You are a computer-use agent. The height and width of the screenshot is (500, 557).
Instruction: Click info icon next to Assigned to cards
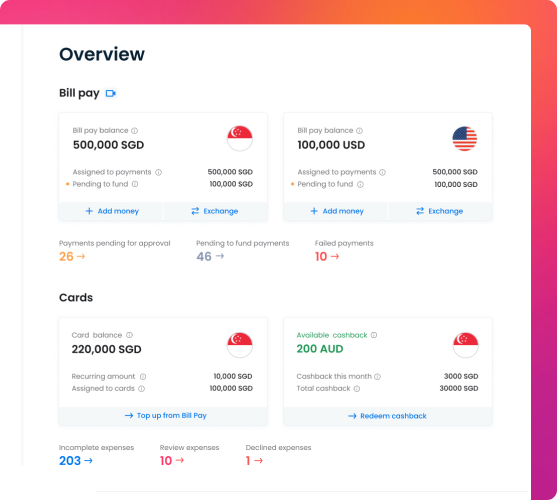[141, 388]
